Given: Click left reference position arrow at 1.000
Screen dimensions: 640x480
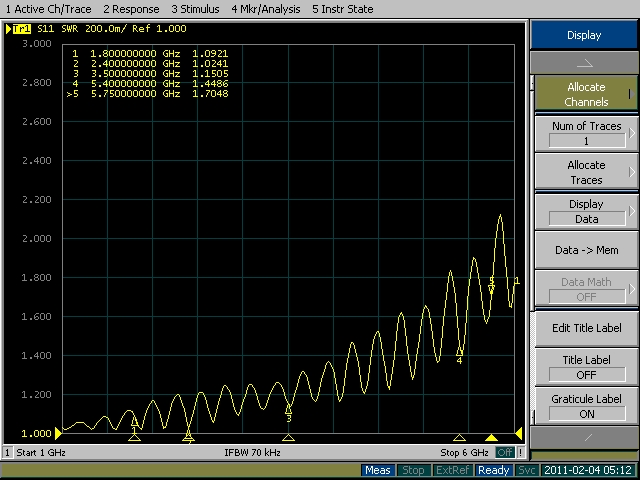Looking at the screenshot, I should 58,433.
